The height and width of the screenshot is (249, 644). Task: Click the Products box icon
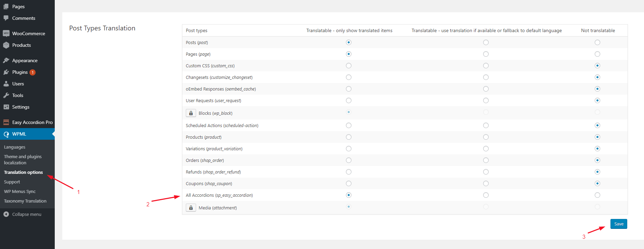pyautogui.click(x=6, y=45)
